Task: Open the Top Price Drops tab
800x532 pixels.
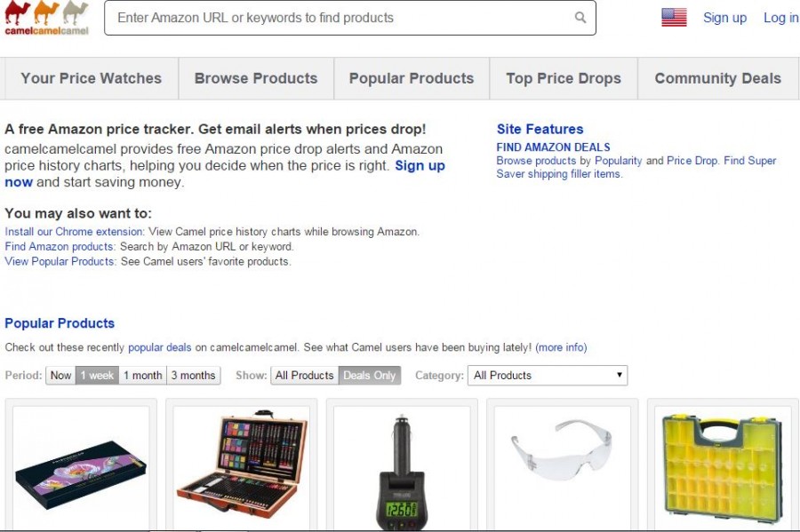Action: 564,78
